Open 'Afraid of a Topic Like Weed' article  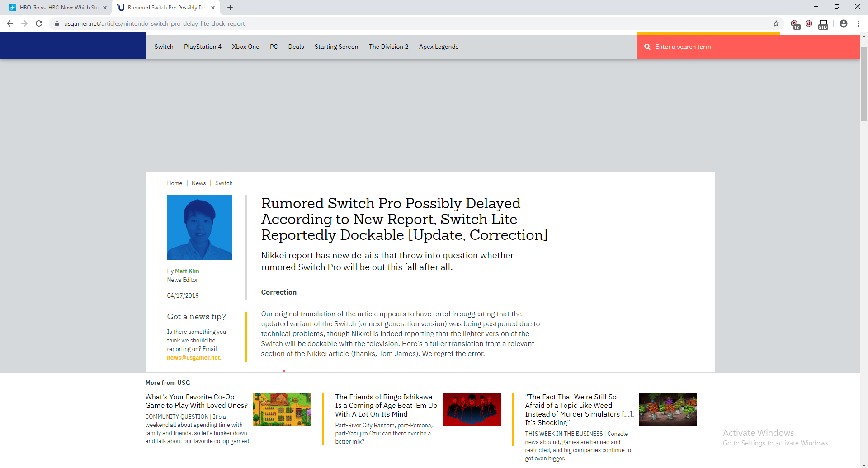[x=580, y=410]
